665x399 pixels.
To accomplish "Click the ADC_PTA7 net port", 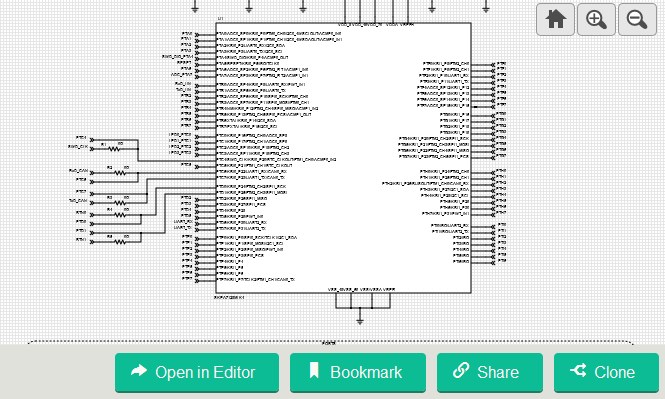I will tap(182, 75).
